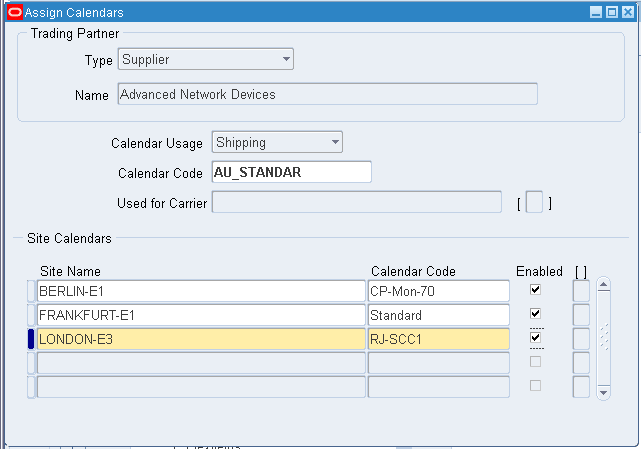
Task: Focus the trading partner Name field
Action: [x=326, y=94]
